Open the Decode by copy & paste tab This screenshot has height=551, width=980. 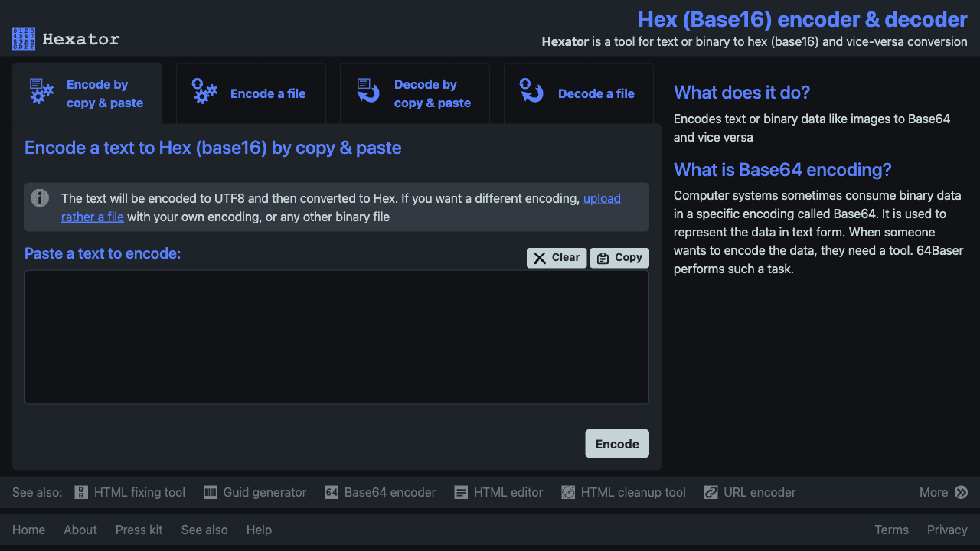pyautogui.click(x=414, y=93)
